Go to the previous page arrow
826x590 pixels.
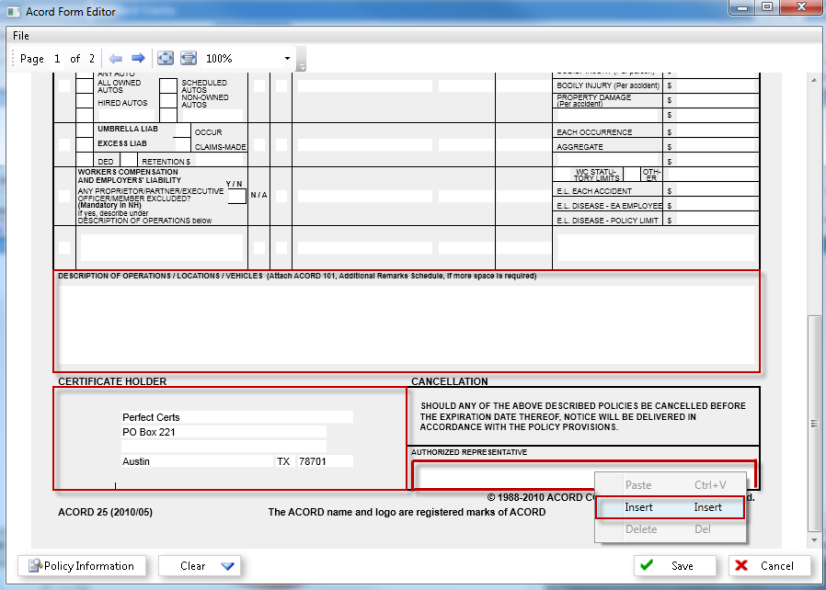pyautogui.click(x=115, y=59)
